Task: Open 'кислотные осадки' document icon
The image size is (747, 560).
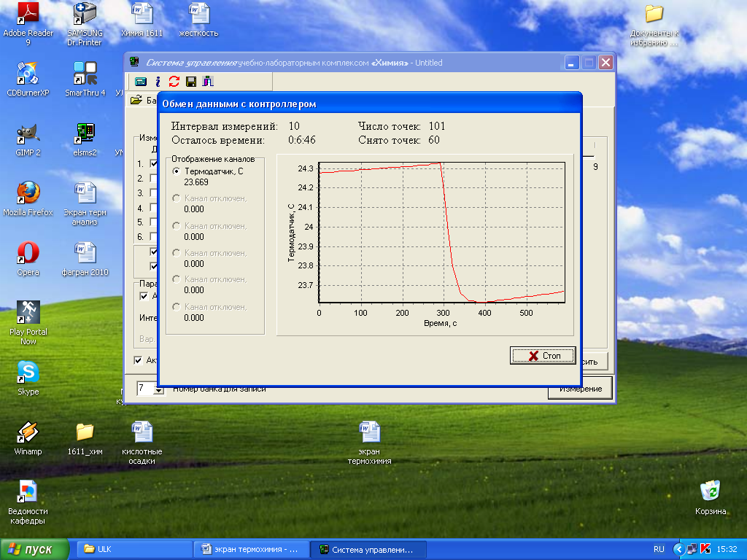Action: (x=142, y=443)
